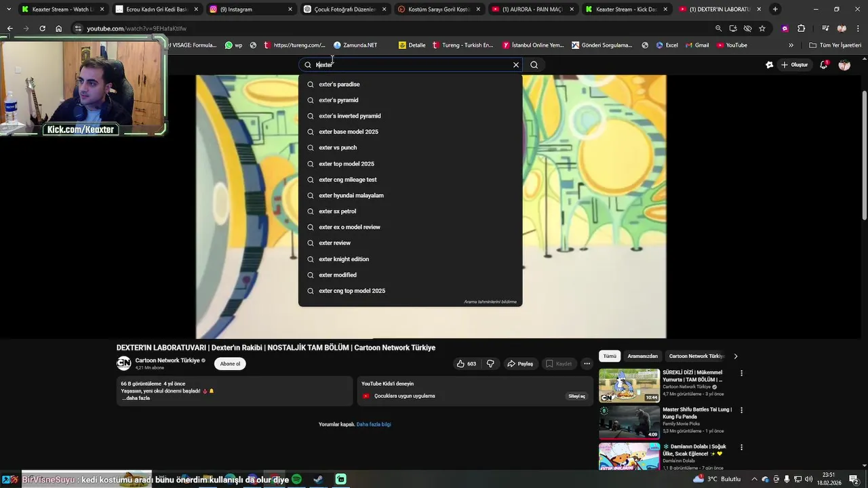The height and width of the screenshot is (488, 868).
Task: Open Zamunda.NET bookmark
Action: pyautogui.click(x=355, y=45)
